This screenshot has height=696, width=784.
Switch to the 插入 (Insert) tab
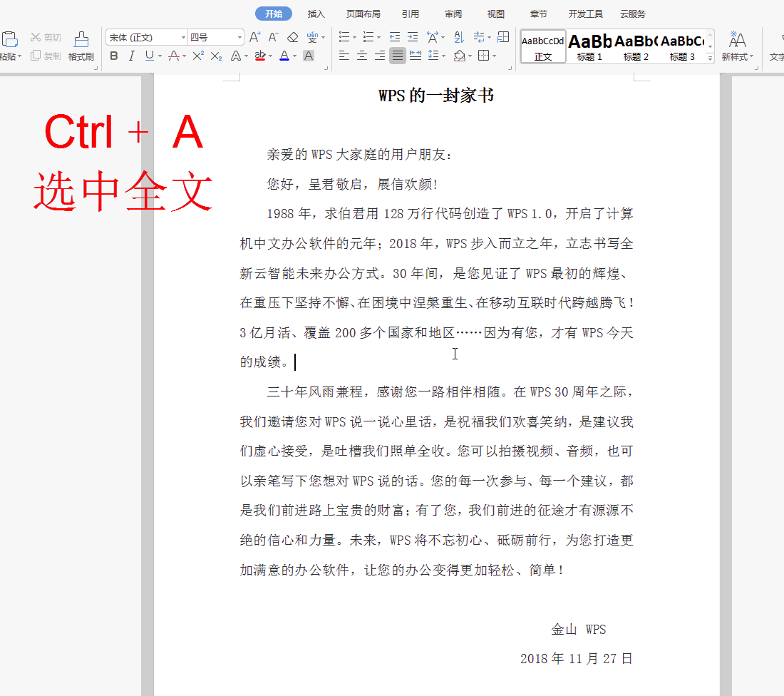pos(316,14)
